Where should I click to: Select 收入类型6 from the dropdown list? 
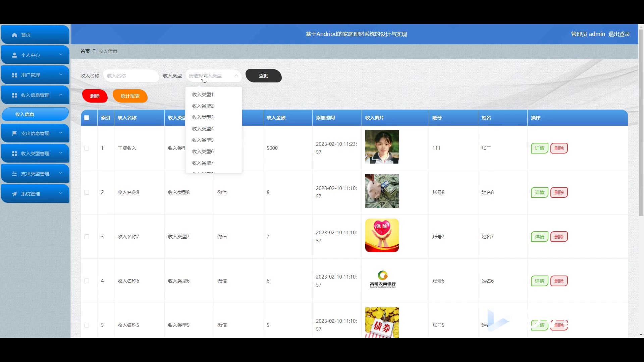click(x=214, y=152)
